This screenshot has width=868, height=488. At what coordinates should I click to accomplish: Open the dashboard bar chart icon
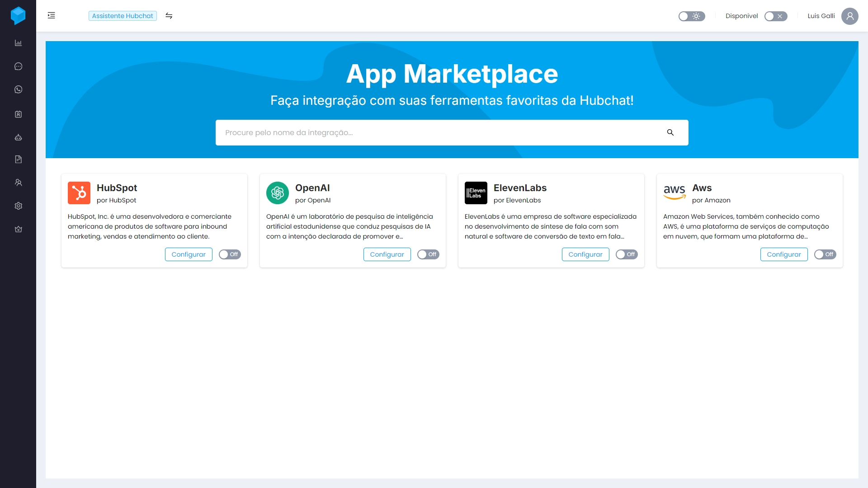click(18, 43)
